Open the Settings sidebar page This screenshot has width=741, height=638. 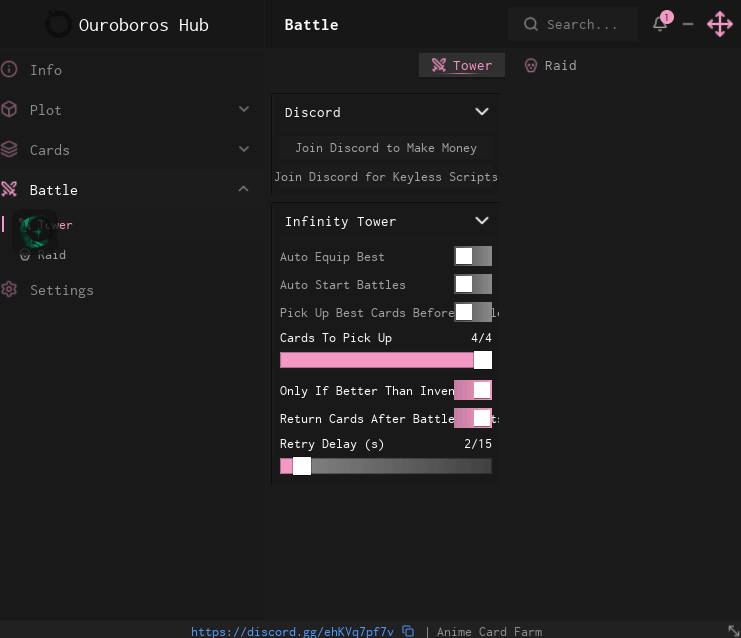[132, 290]
